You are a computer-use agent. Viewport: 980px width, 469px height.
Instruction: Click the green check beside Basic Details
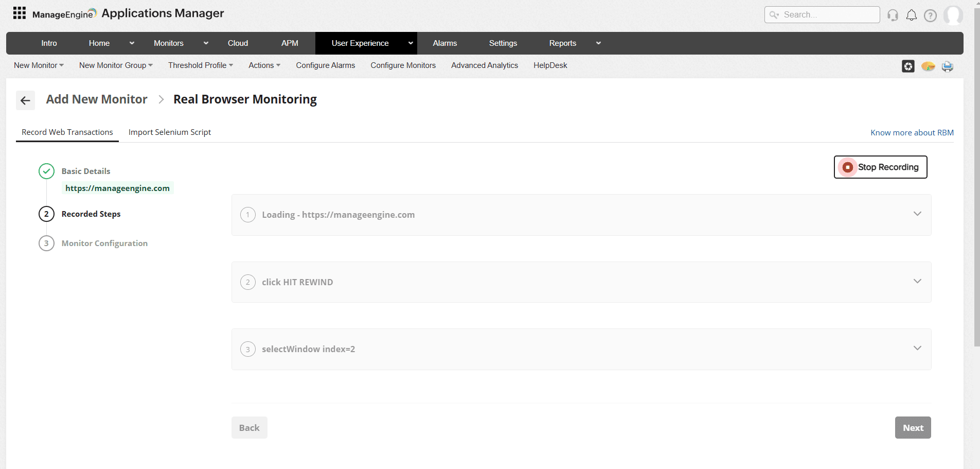point(46,171)
